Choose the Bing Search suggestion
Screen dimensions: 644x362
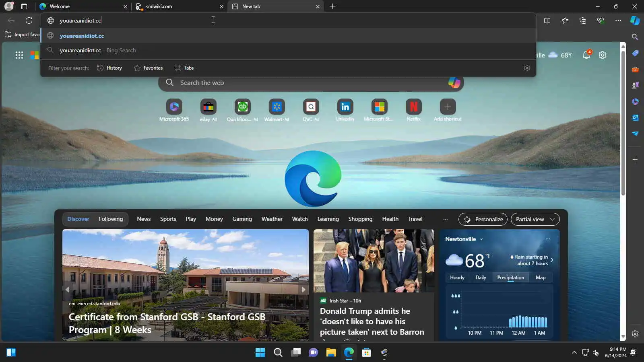pos(288,50)
